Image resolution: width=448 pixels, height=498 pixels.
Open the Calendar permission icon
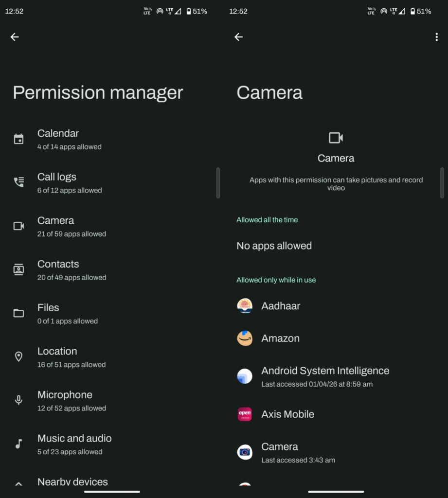[x=18, y=138]
